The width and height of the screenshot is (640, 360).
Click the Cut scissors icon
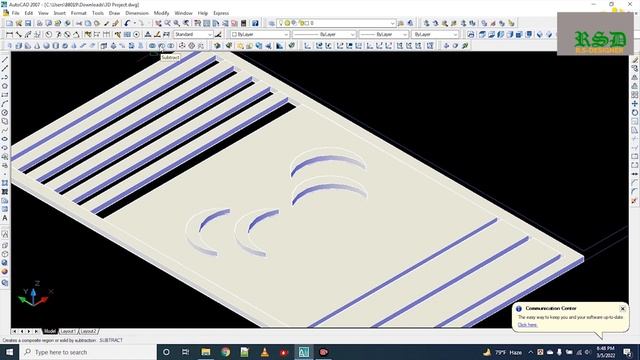(79, 23)
